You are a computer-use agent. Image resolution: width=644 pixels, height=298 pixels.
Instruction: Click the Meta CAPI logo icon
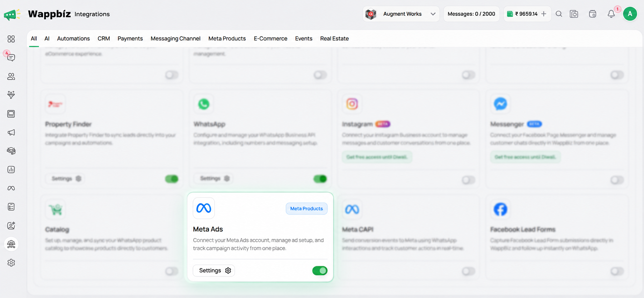click(x=352, y=209)
